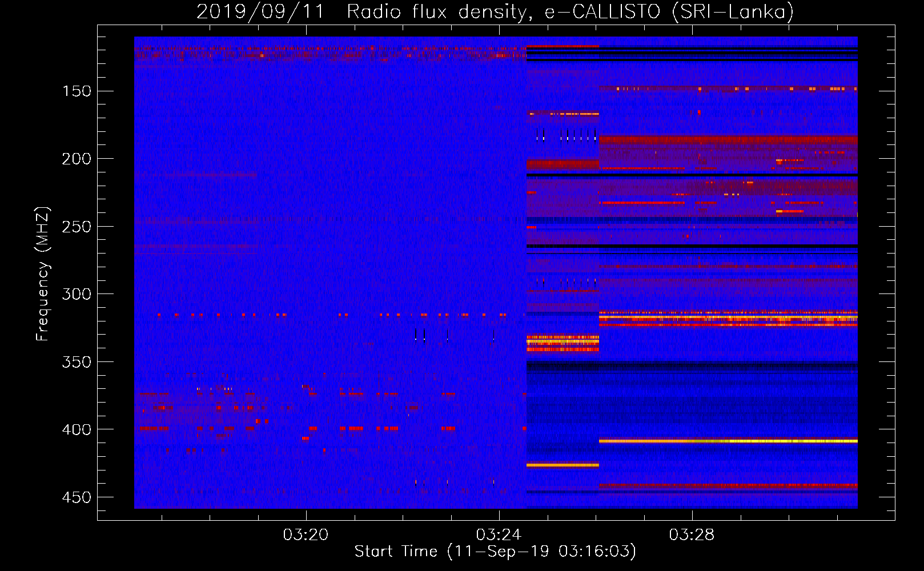Click the 'Frequency (MHZ)' axis label
Screen dimensions: 924x571
pos(43,274)
